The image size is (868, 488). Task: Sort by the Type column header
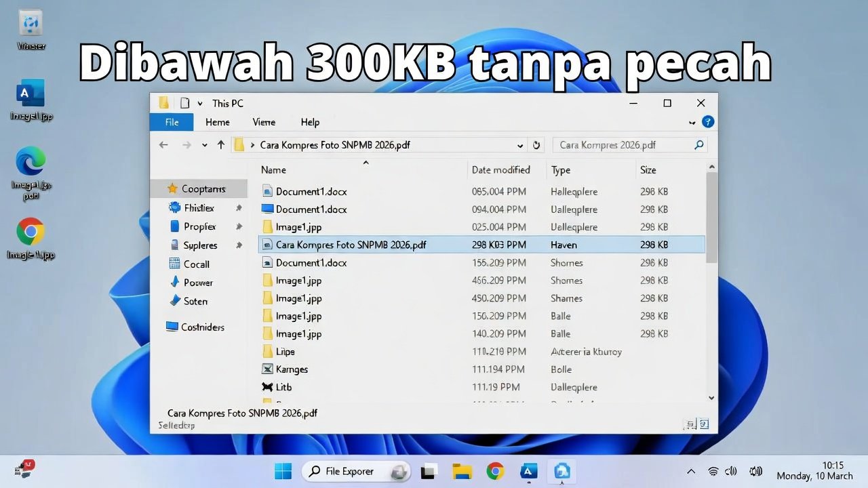pyautogui.click(x=561, y=169)
